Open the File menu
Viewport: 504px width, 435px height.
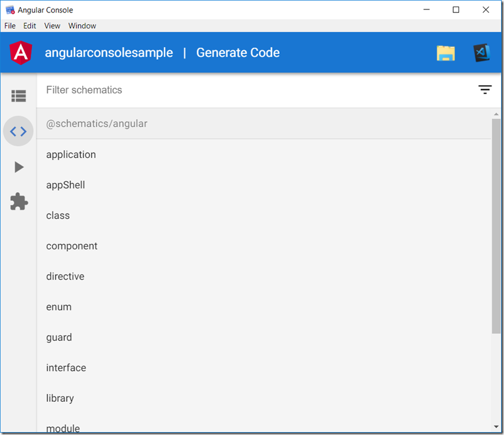(x=10, y=25)
